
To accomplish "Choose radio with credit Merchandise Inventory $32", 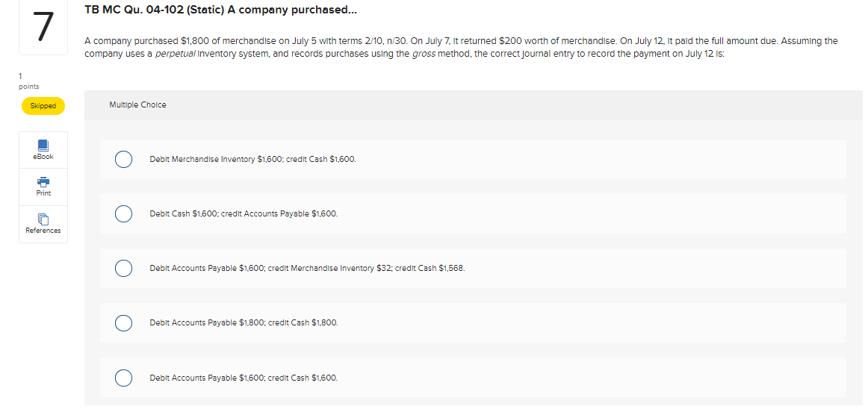I will click(123, 269).
